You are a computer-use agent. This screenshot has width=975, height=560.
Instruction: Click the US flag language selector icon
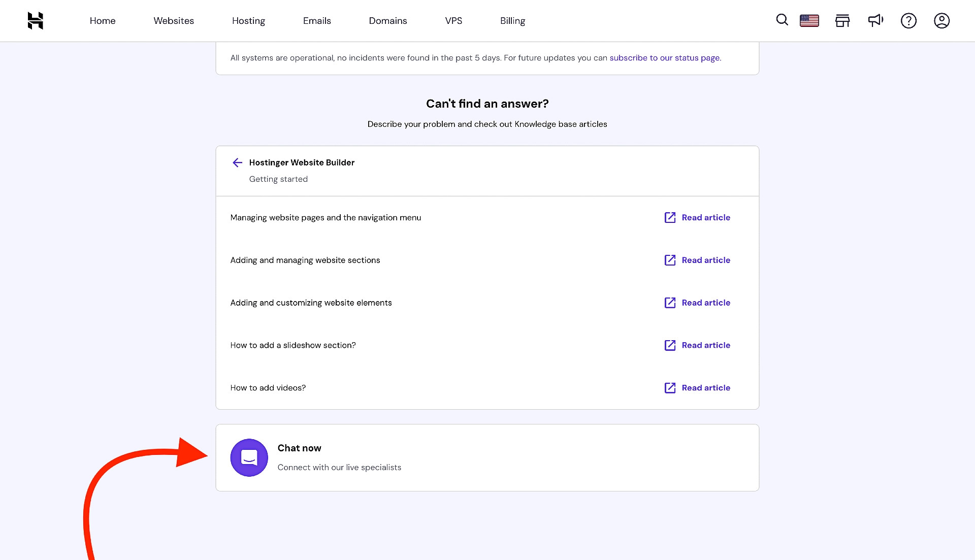tap(809, 21)
